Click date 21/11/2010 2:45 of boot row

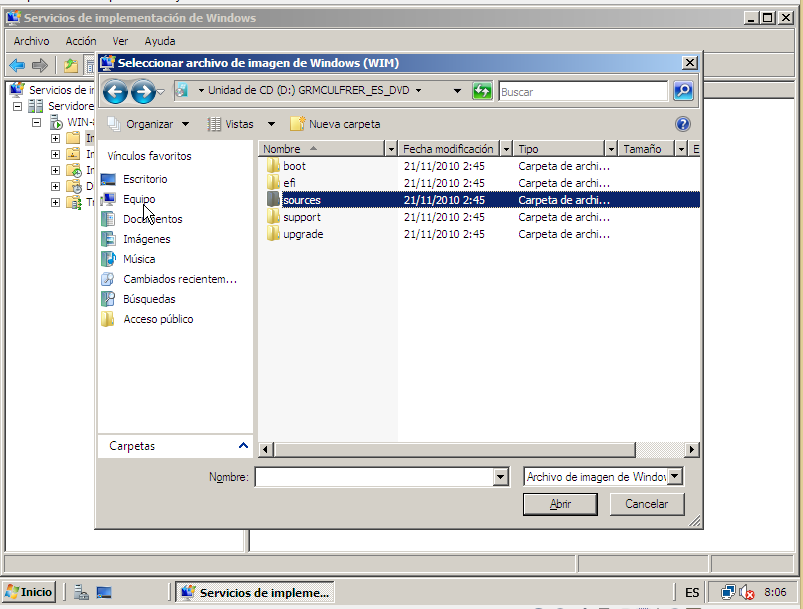444,166
